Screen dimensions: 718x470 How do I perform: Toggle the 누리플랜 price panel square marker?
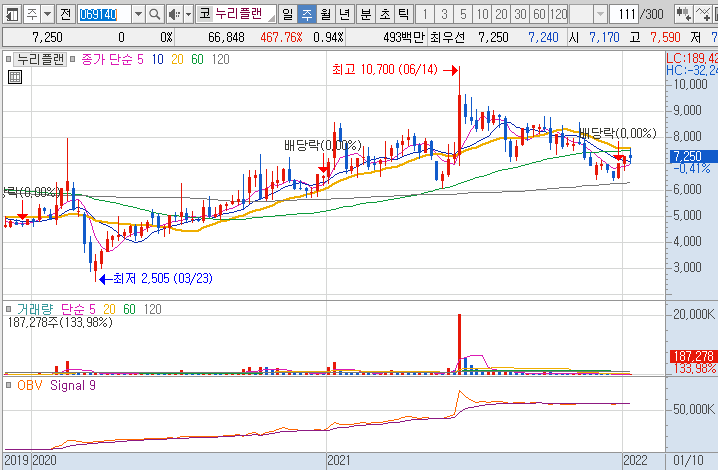point(8,59)
